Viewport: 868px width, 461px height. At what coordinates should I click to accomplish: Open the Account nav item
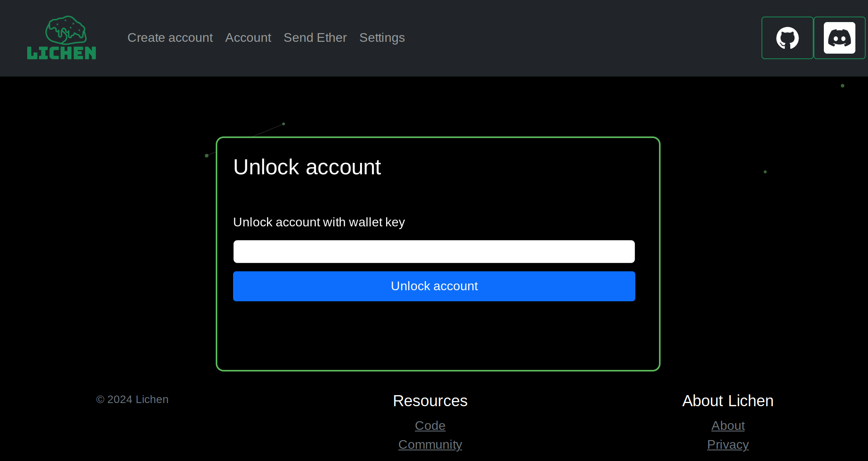tap(248, 38)
